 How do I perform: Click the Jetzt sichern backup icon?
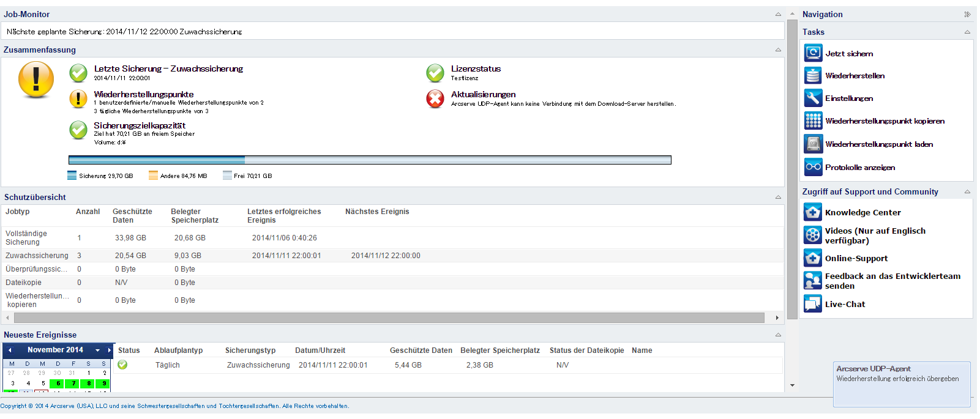813,53
